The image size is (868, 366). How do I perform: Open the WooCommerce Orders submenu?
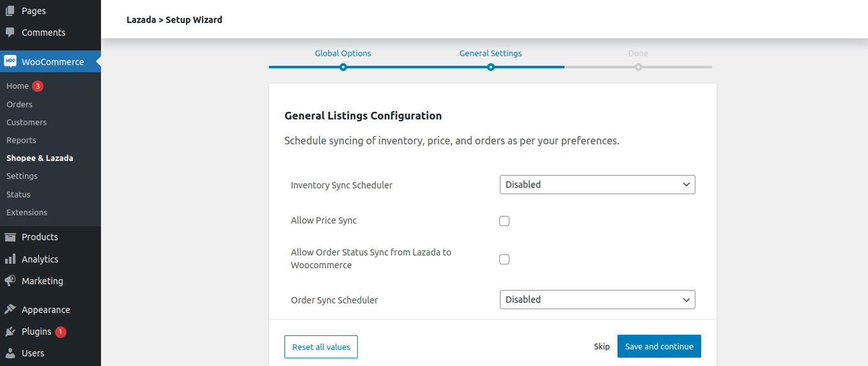pos(19,104)
